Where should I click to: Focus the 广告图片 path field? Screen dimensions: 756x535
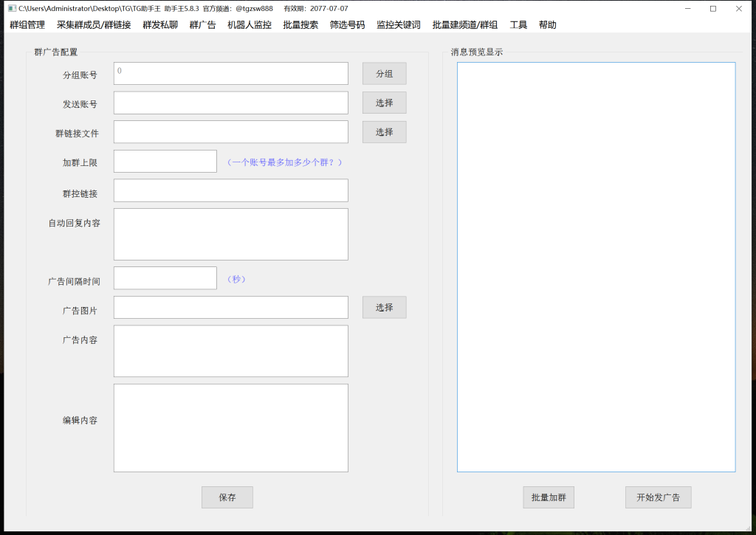click(231, 308)
